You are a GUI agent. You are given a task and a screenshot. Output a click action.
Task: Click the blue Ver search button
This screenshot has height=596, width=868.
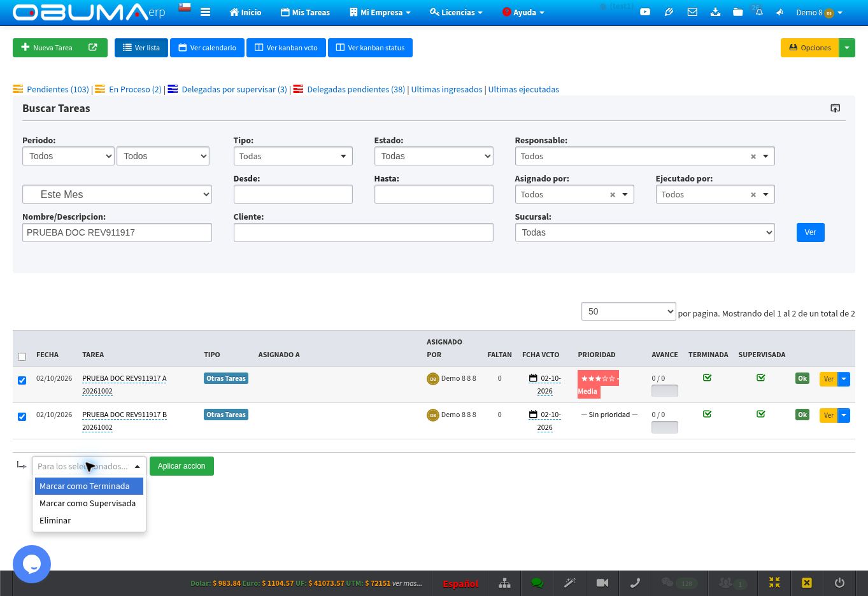pyautogui.click(x=810, y=232)
